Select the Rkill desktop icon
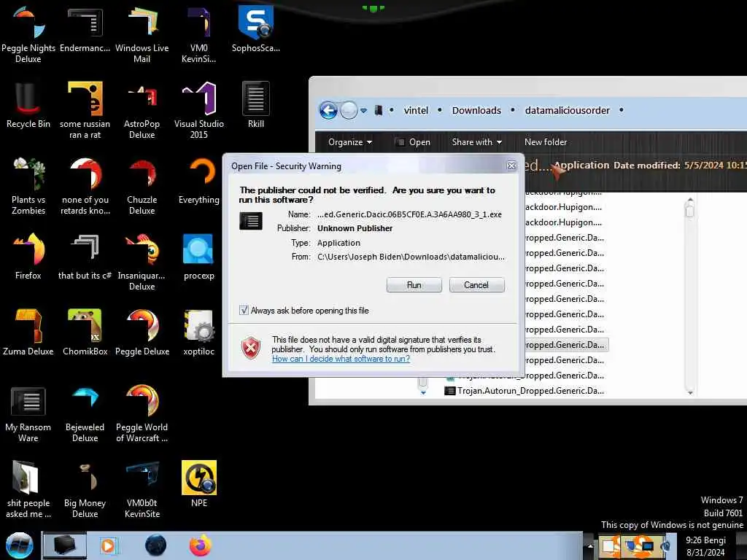 coord(256,105)
